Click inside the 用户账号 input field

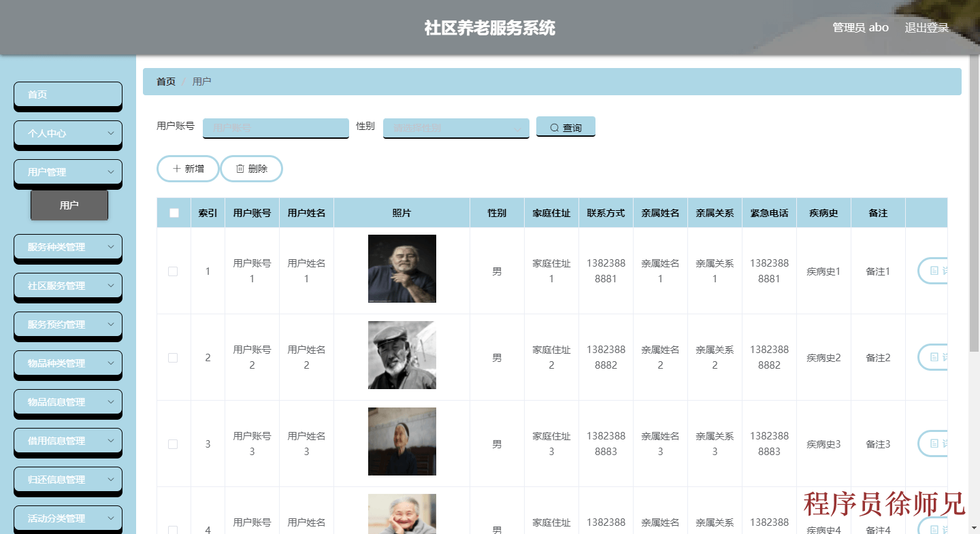(x=275, y=128)
